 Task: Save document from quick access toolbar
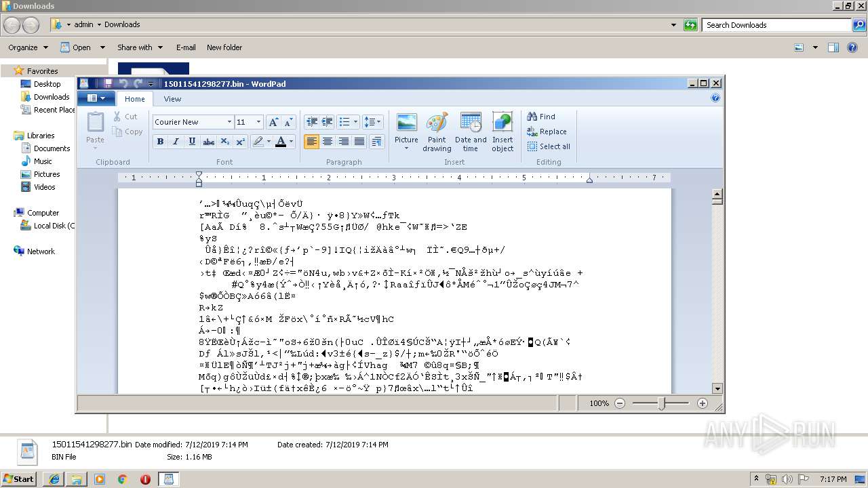108,84
